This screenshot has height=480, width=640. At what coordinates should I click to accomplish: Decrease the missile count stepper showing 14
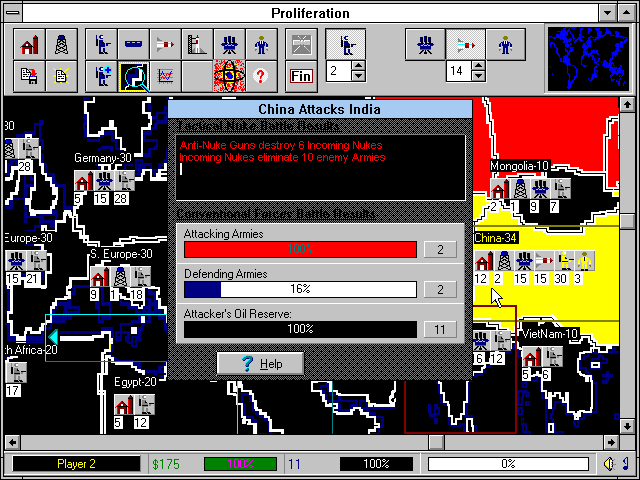click(478, 76)
